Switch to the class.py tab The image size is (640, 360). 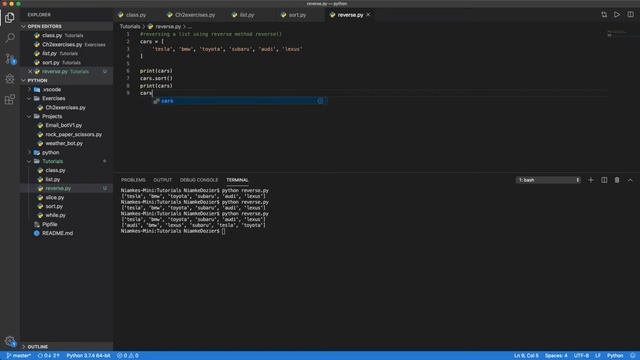point(136,15)
